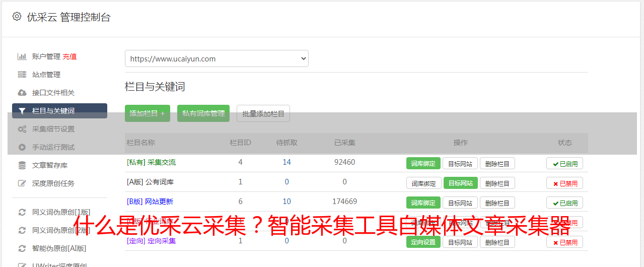Click the gear icon beside 优采云 管理控制台
Image resolution: width=644 pixels, height=267 pixels.
click(17, 17)
